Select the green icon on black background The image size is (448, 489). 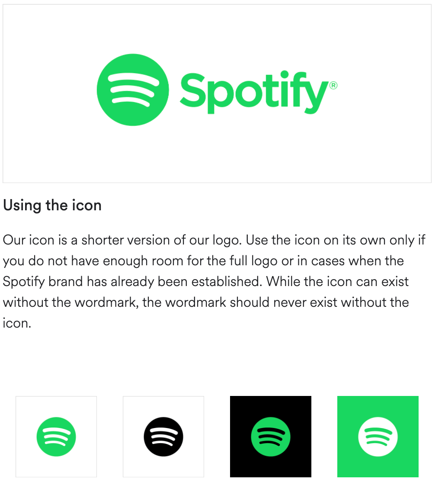270,437
